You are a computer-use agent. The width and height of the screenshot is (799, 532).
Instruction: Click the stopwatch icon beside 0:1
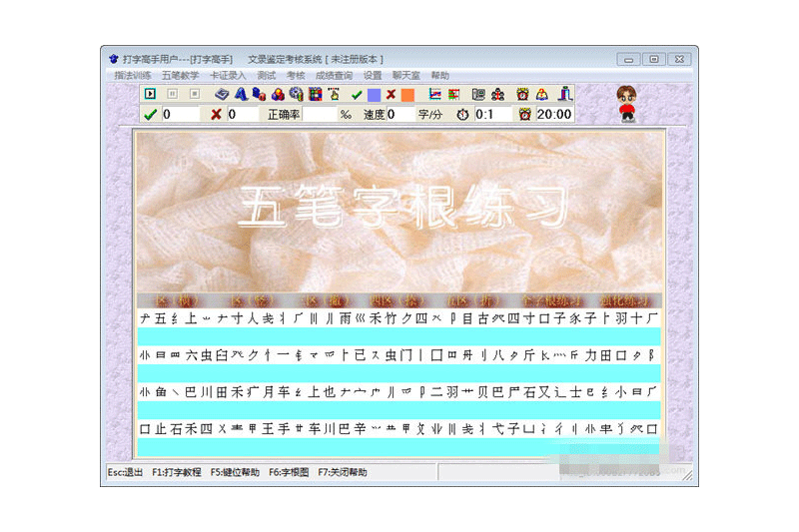coord(462,115)
